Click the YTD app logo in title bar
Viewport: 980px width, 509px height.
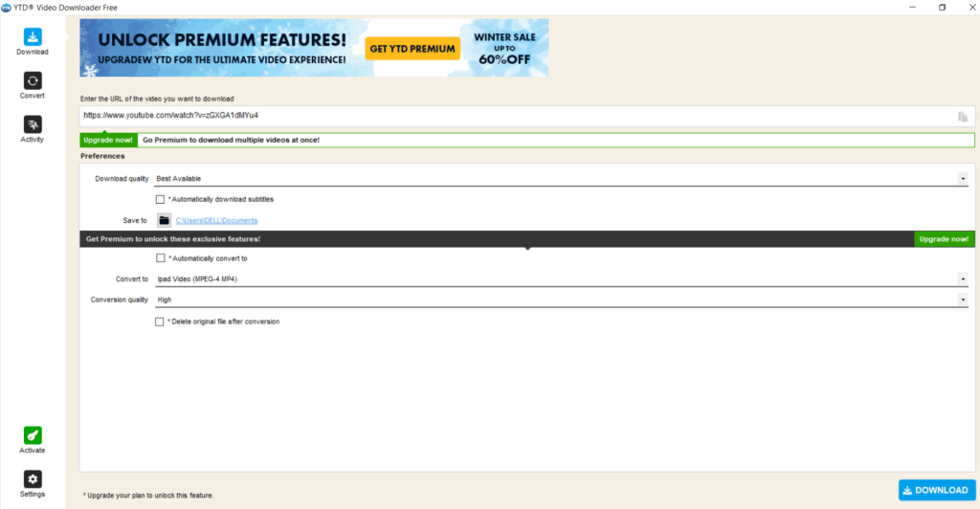point(6,7)
